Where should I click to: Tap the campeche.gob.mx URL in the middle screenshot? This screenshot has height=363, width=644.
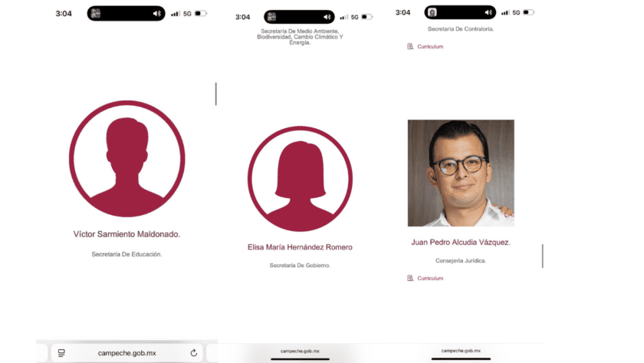coord(300,351)
